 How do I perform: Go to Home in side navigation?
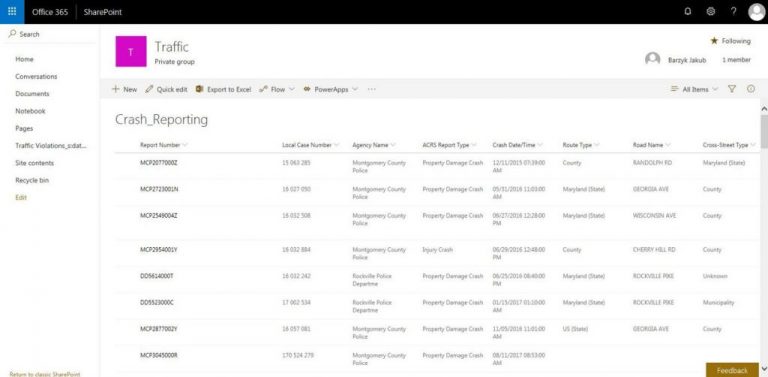click(24, 59)
